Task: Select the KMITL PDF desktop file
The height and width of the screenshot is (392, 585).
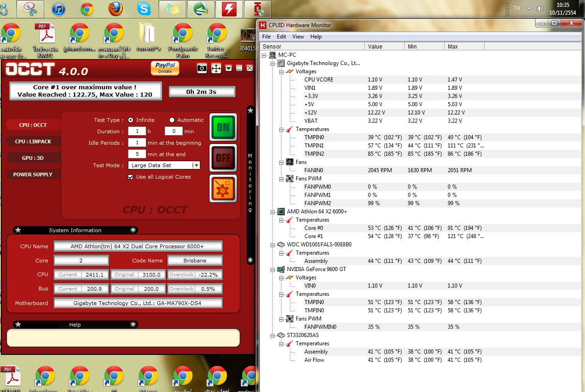Action: click(x=45, y=40)
